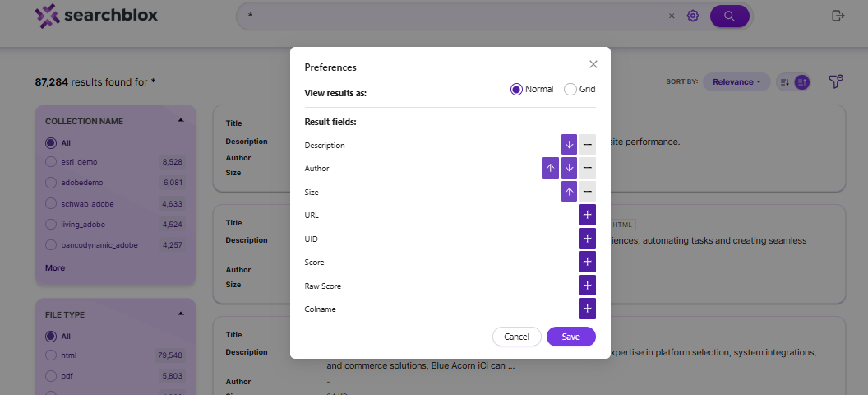Viewport: 868px width, 395px height.
Task: Select descending sort order icon
Action: [784, 82]
